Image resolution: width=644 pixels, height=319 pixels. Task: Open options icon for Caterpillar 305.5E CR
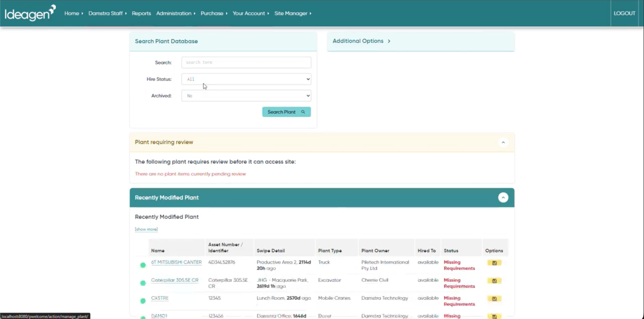[494, 281]
